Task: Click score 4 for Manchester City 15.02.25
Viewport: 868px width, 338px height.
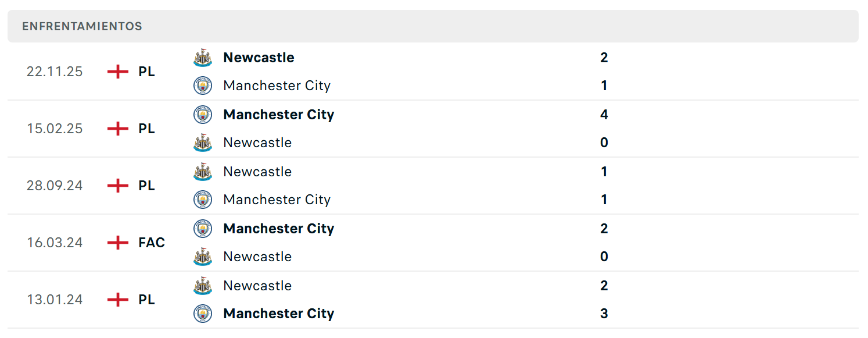Action: [604, 115]
